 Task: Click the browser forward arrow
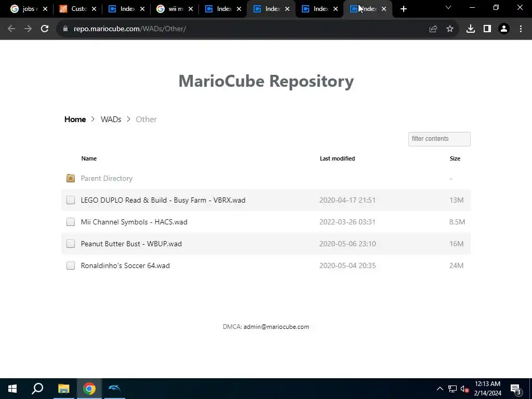(28, 29)
